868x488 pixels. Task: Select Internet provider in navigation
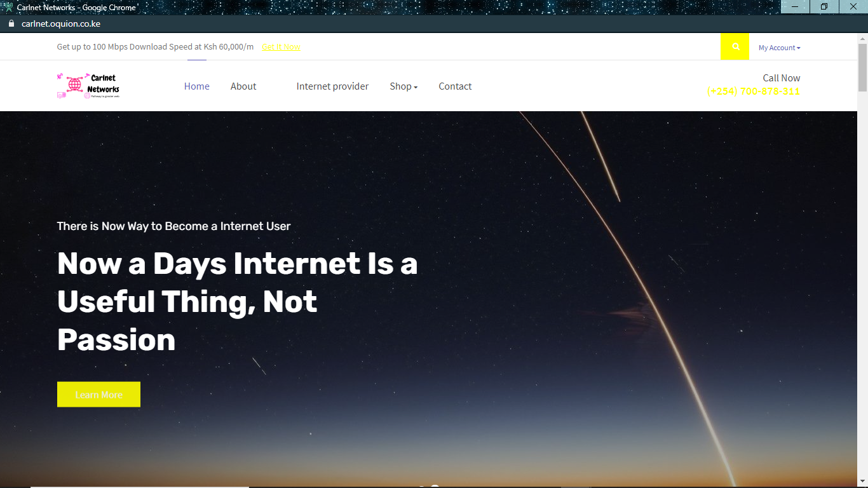tap(332, 86)
